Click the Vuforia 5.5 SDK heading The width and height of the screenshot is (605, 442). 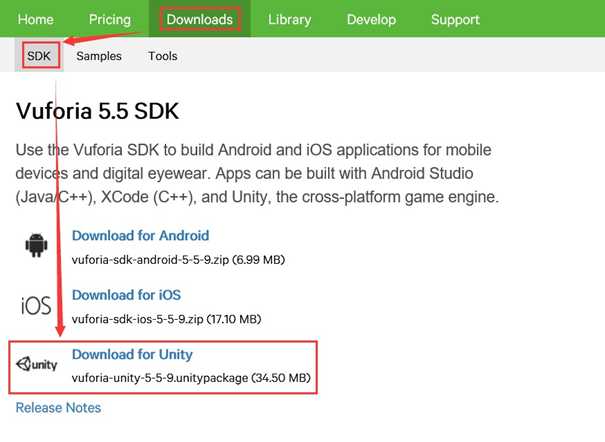98,111
